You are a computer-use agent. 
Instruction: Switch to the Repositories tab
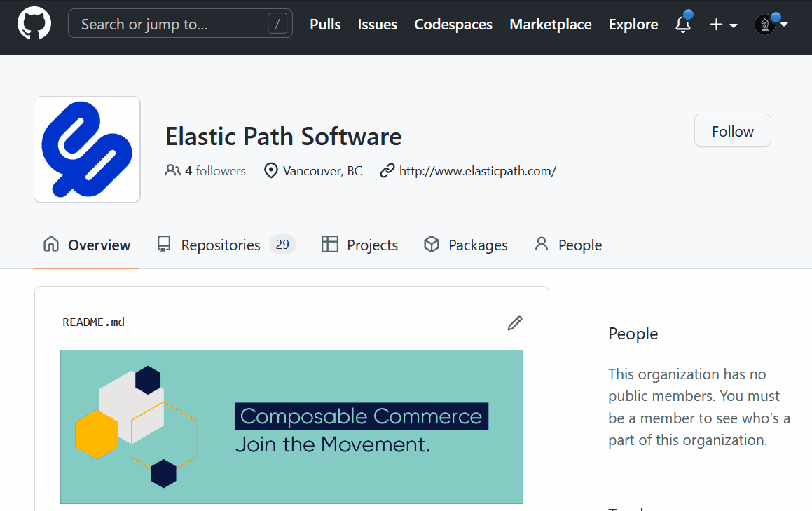click(x=226, y=245)
